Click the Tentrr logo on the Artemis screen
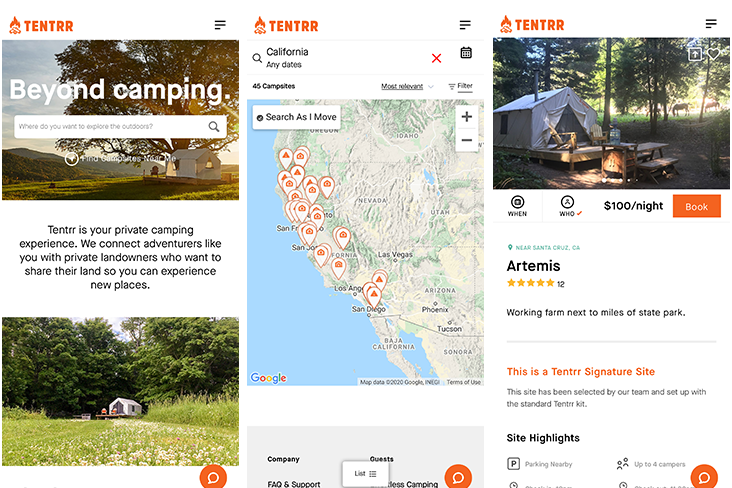 click(x=532, y=24)
